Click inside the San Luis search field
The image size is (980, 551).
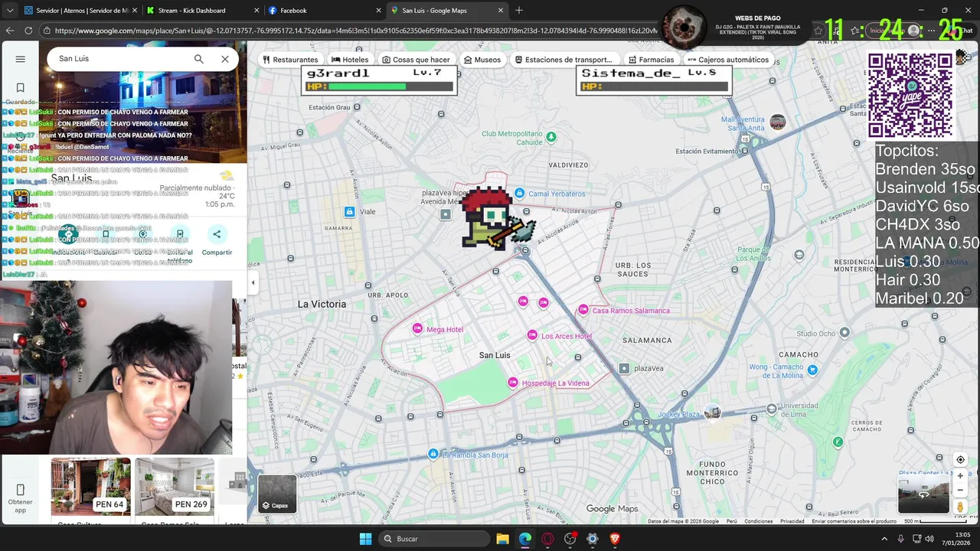tap(121, 59)
